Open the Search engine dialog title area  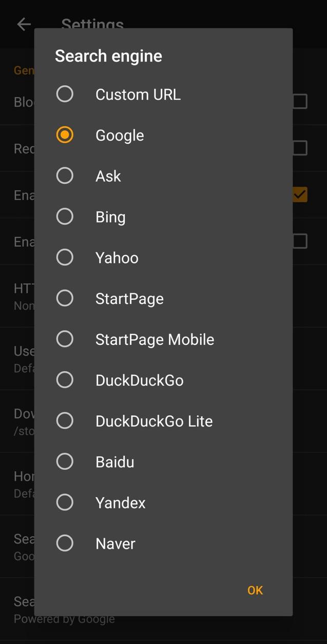point(108,55)
